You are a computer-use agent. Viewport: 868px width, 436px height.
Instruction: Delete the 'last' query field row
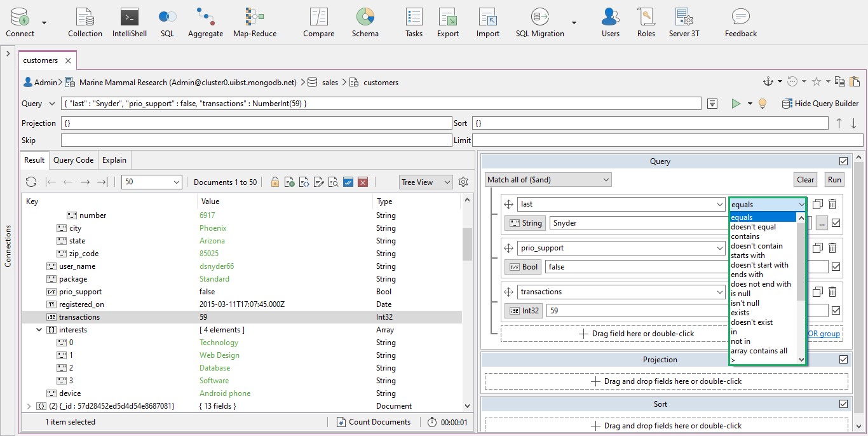pyautogui.click(x=832, y=204)
